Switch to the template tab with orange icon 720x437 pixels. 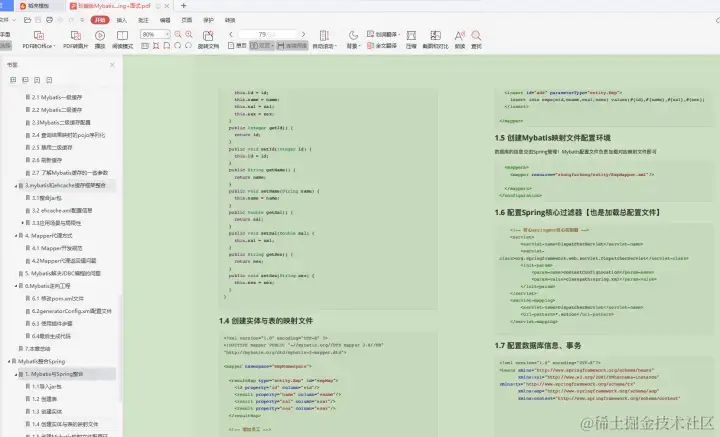[x=39, y=6]
